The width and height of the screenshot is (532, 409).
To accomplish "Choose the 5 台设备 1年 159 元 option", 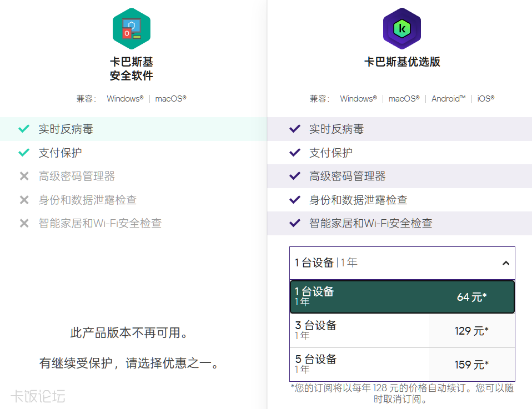I will click(x=402, y=364).
